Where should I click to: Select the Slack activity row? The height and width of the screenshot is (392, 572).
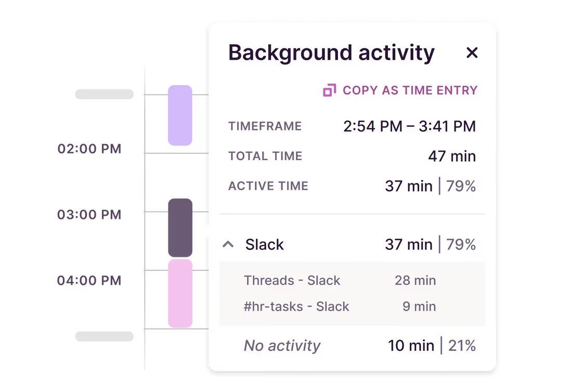click(x=265, y=244)
